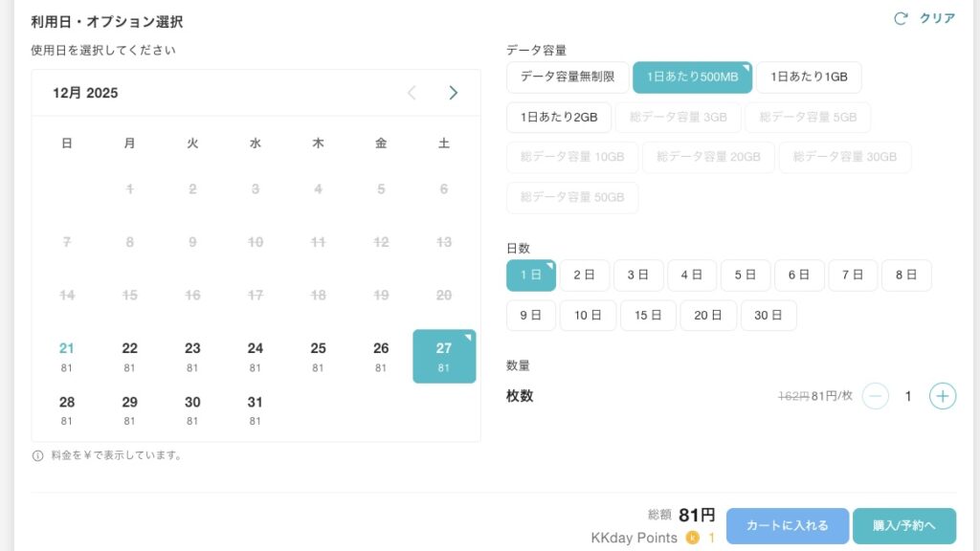The image size is (980, 551).
Task: Select the 30日 duration option
Action: point(768,315)
